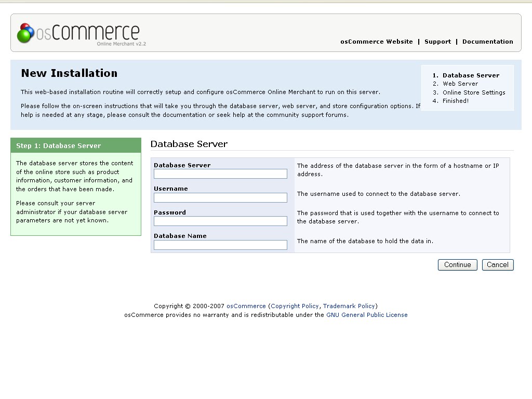Select step 1 Database Server in list
The height and width of the screenshot is (399, 532).
tap(471, 75)
